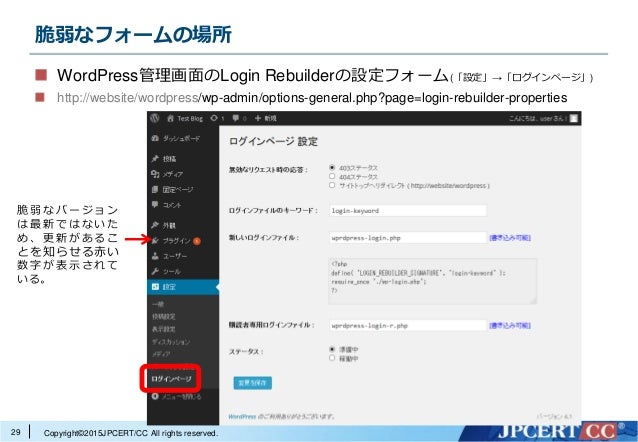Click the こんにちは user greeting

(x=537, y=118)
